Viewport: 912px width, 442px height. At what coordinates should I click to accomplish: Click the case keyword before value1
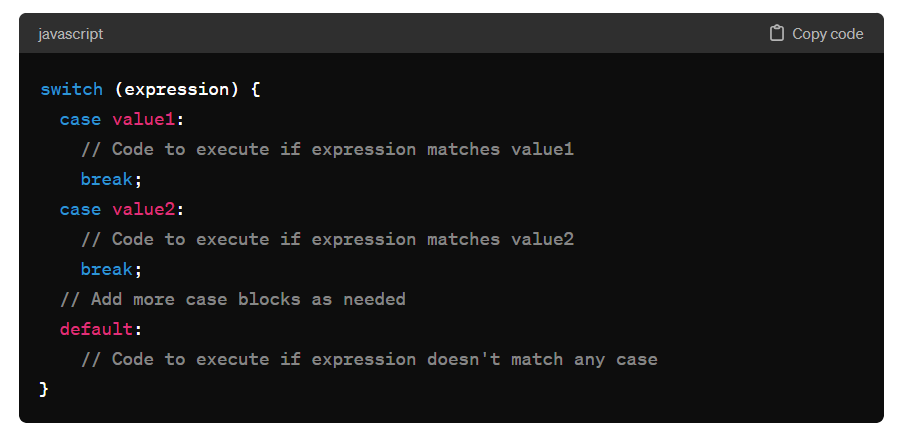80,119
